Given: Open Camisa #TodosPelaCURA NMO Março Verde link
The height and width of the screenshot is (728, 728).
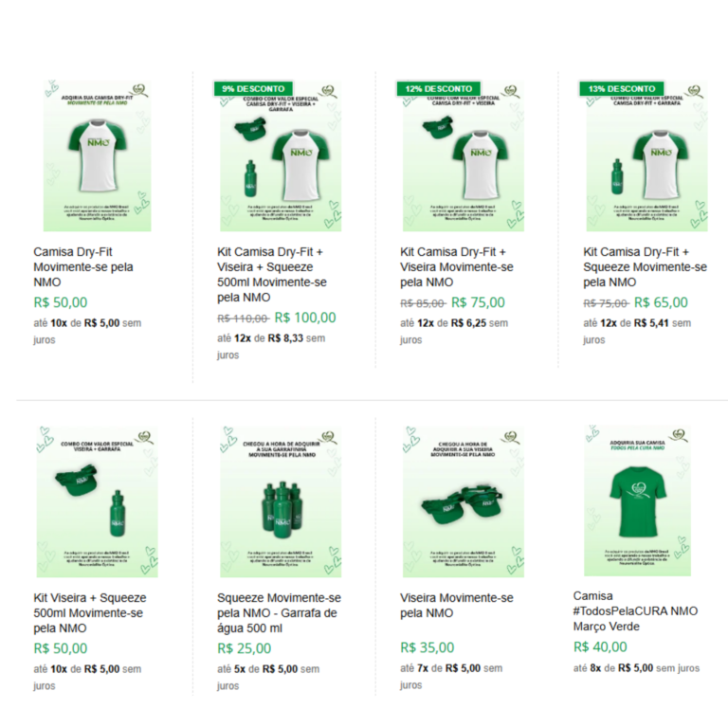Looking at the screenshot, I should tap(635, 611).
